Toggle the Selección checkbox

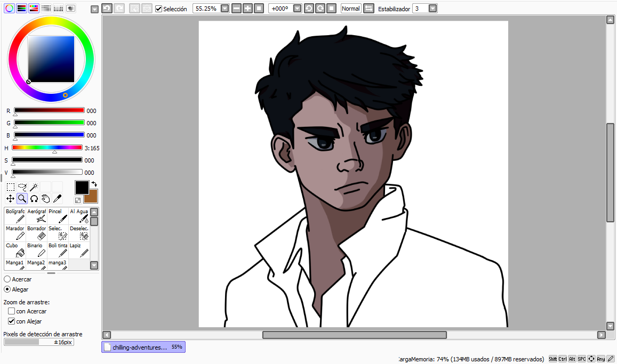pyautogui.click(x=158, y=9)
